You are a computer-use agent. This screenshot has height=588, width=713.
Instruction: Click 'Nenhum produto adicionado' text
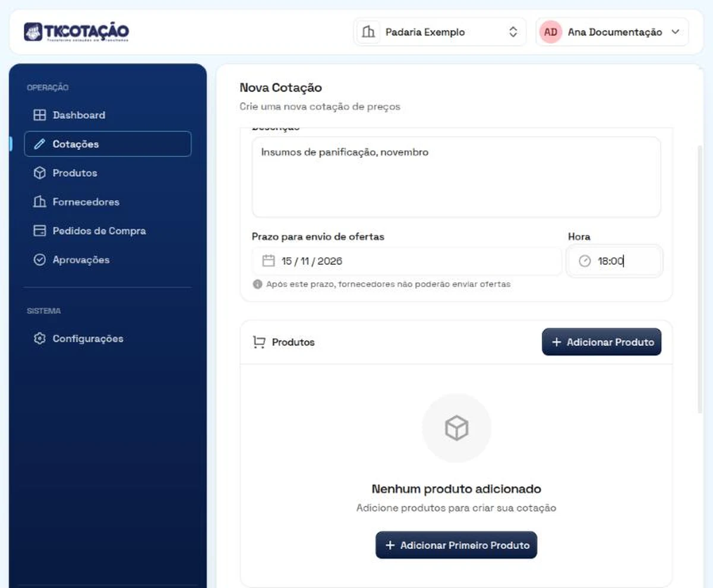click(x=456, y=489)
